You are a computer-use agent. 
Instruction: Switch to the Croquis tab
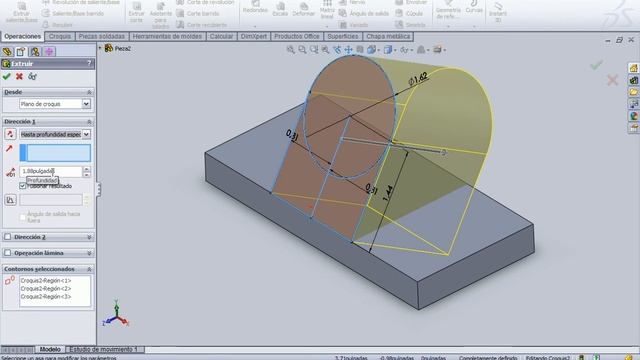60,36
